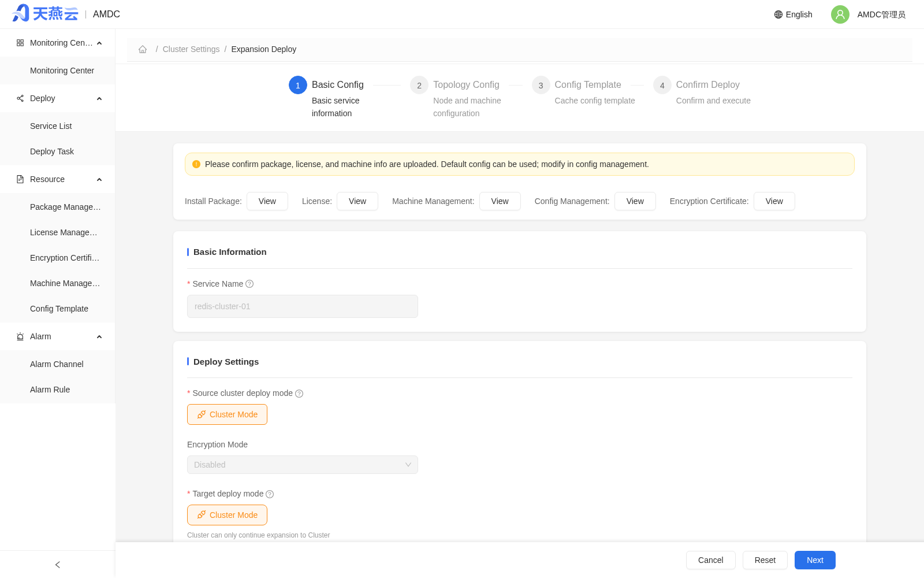Click the Service Name input field

pyautogui.click(x=303, y=306)
